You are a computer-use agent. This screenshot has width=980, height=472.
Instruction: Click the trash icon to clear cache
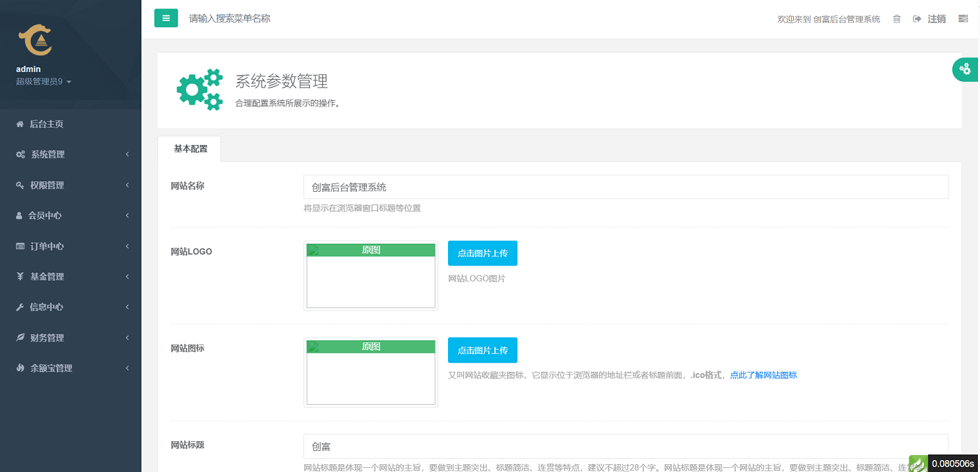point(897,19)
